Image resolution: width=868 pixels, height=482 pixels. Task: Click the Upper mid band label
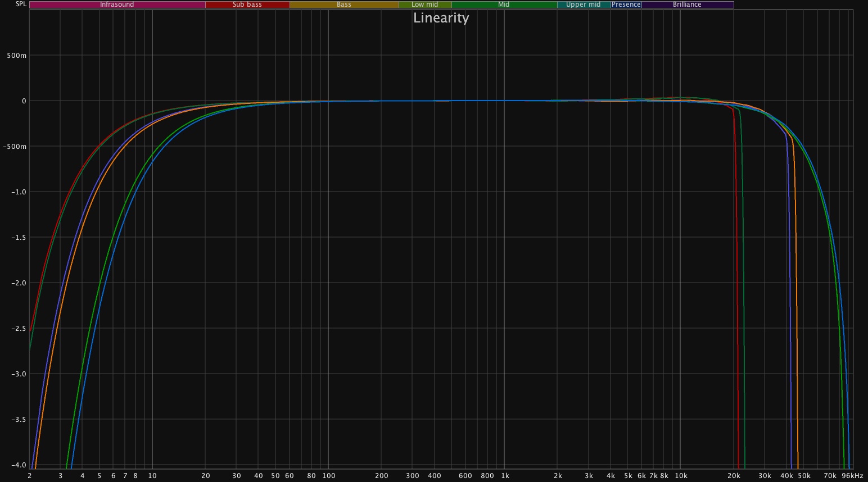tap(584, 4)
